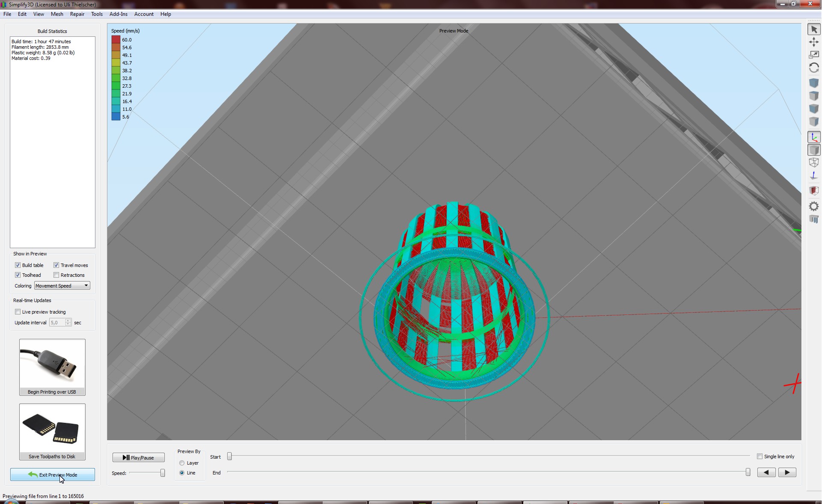This screenshot has height=504, width=822.
Task: Click the Play/Pause button
Action: [x=138, y=457]
